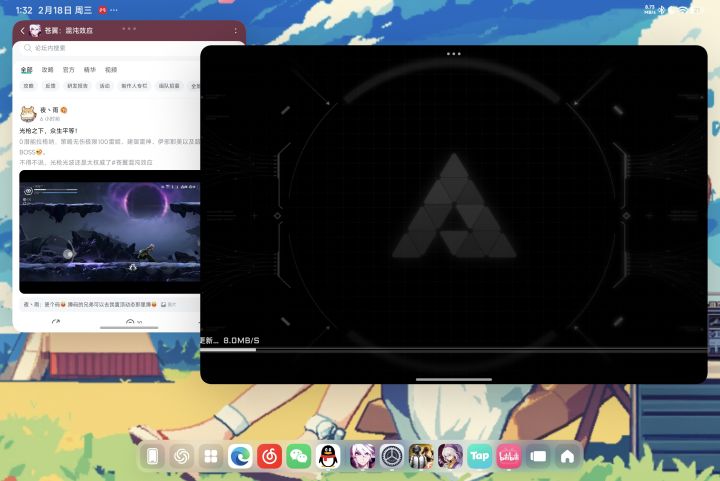Tap the triangle logo in the game window

click(x=454, y=205)
